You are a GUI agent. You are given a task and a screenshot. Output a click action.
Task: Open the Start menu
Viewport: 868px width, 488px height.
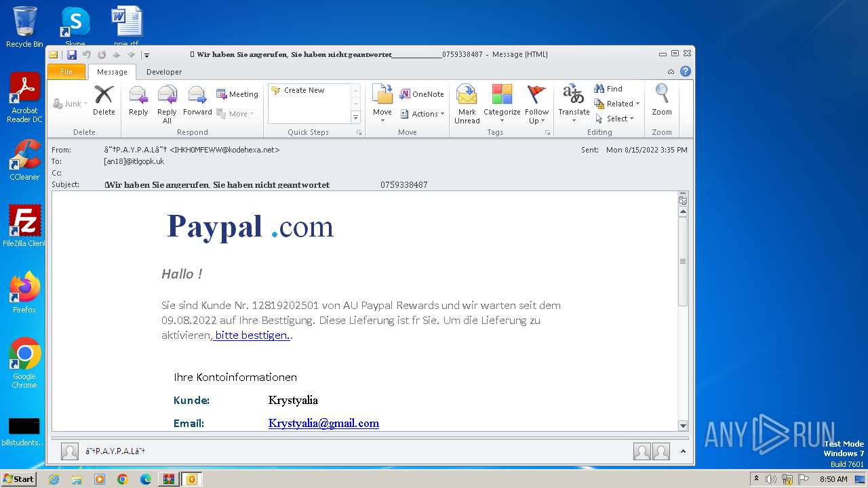pos(19,479)
